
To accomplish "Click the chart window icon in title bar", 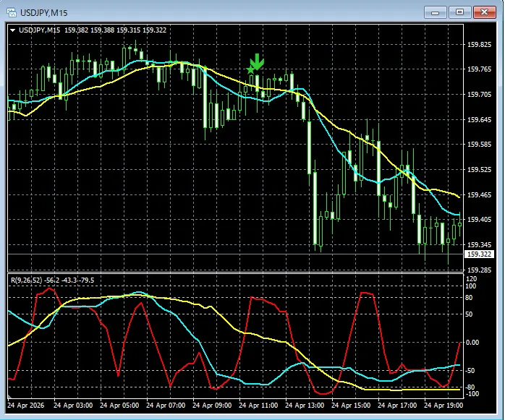I will (11, 12).
